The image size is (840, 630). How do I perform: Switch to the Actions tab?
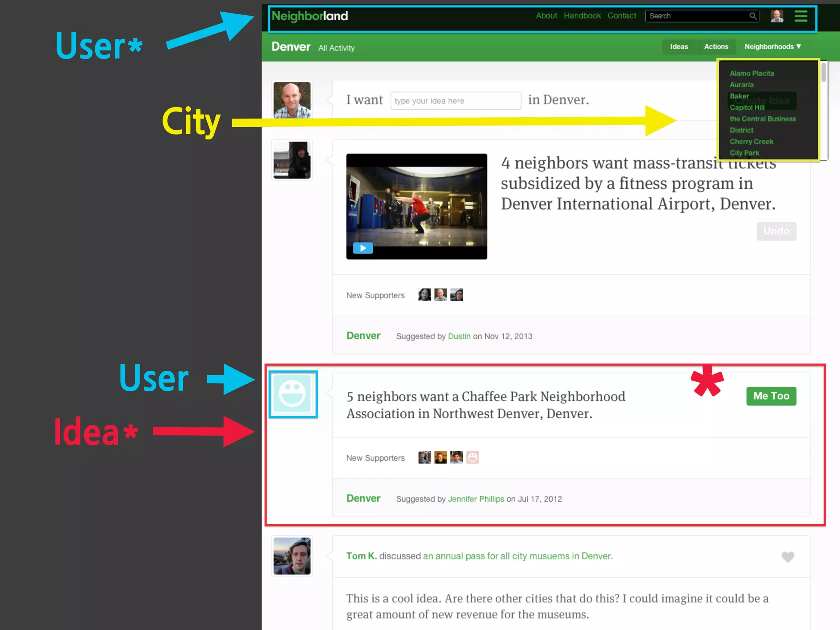716,47
